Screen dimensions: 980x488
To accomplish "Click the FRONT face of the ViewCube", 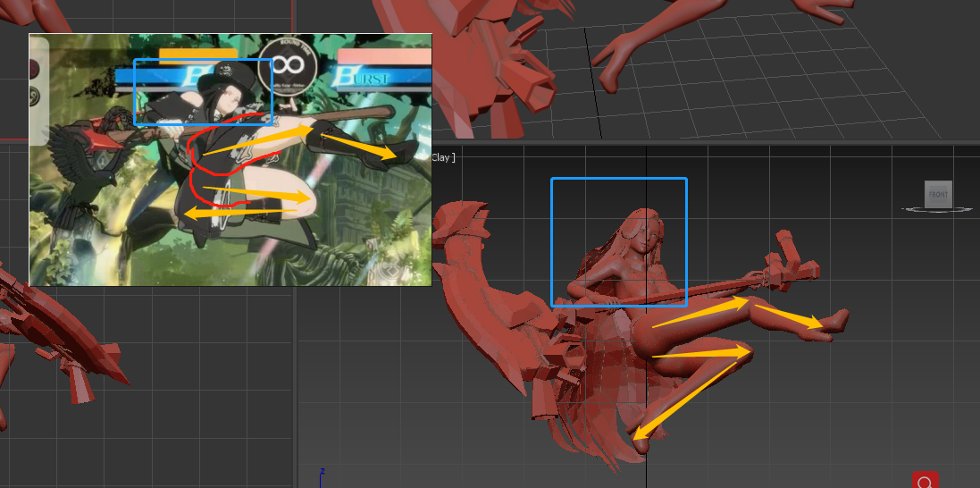I will tap(938, 194).
